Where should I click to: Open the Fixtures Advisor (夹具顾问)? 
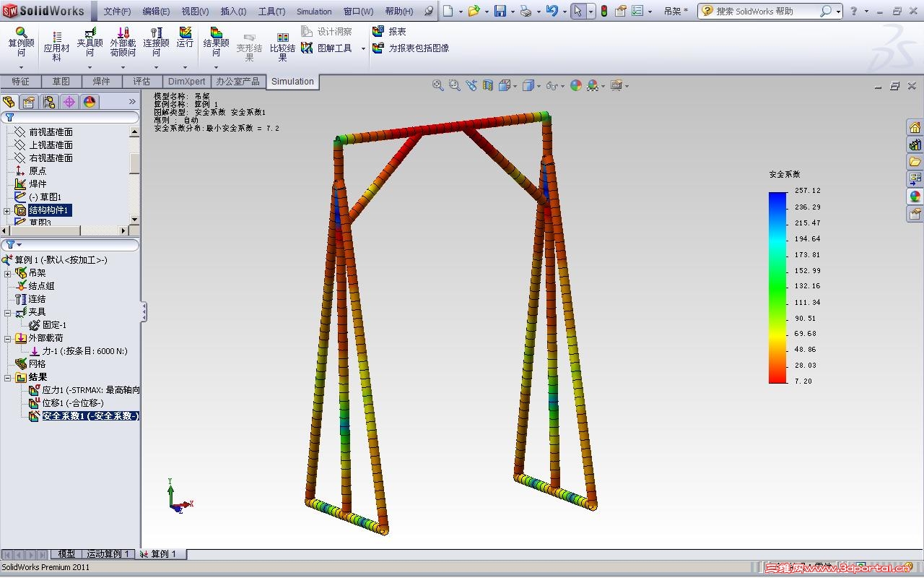tap(90, 42)
